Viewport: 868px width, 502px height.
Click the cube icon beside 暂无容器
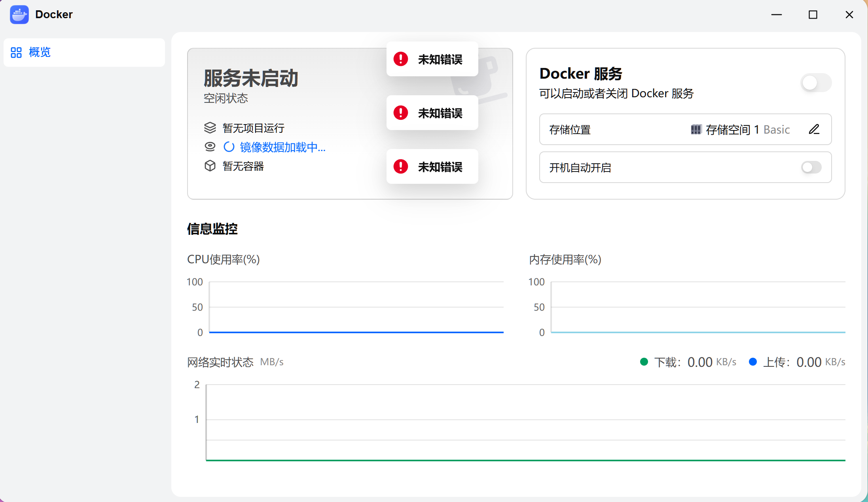tap(210, 166)
